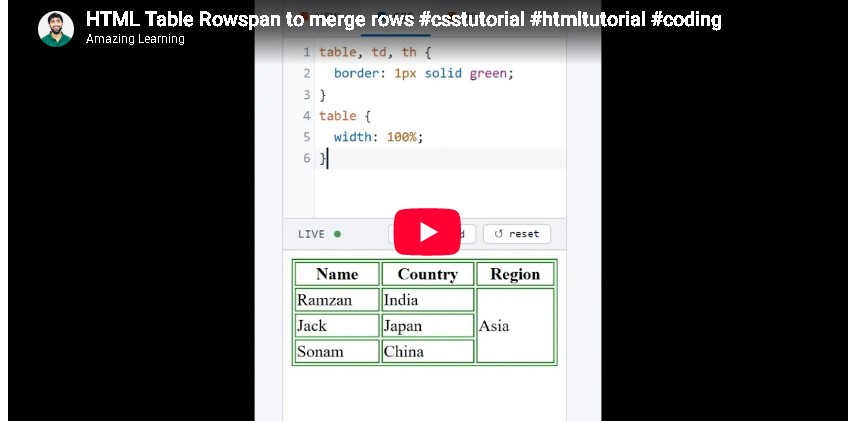Click the green LIVE indicator dot
Image resolution: width=850 pixels, height=421 pixels.
337,234
